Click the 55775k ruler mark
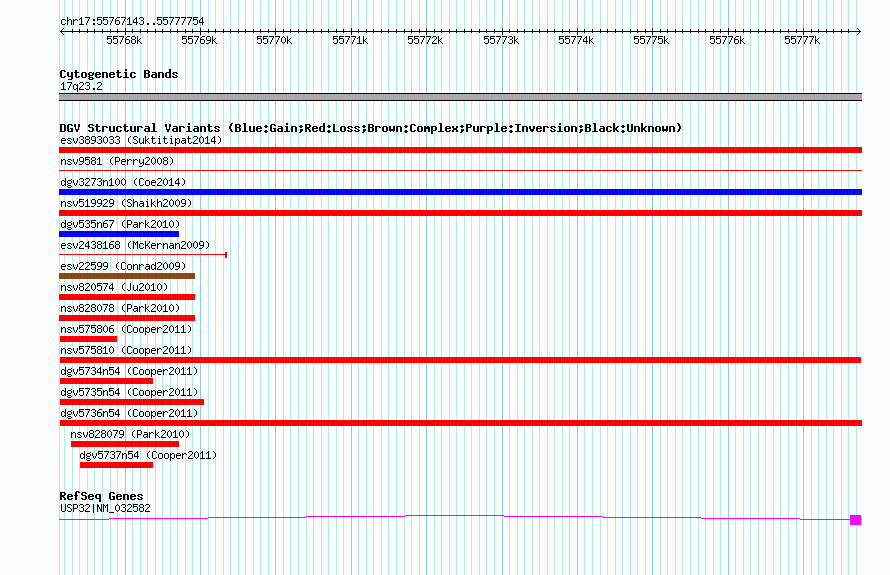 [651, 40]
